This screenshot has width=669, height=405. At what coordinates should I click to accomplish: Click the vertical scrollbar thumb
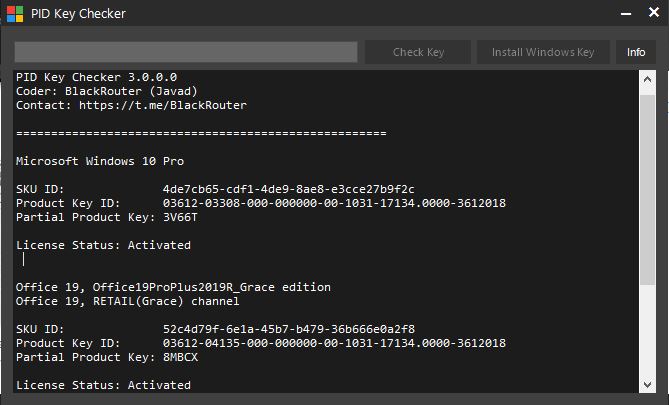click(647, 189)
